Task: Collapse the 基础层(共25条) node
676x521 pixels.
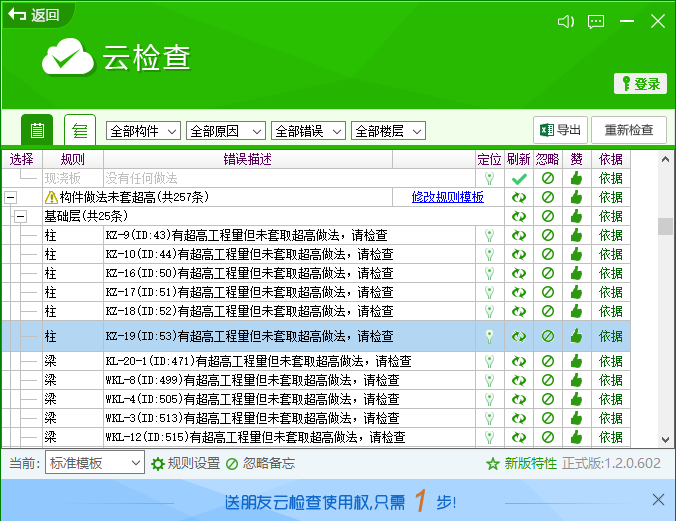Action: click(20, 217)
